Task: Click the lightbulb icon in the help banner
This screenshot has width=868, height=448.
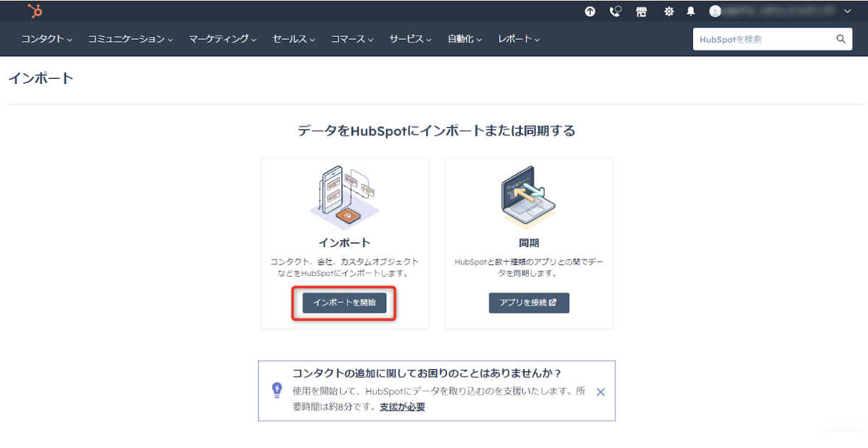Action: coord(277,390)
